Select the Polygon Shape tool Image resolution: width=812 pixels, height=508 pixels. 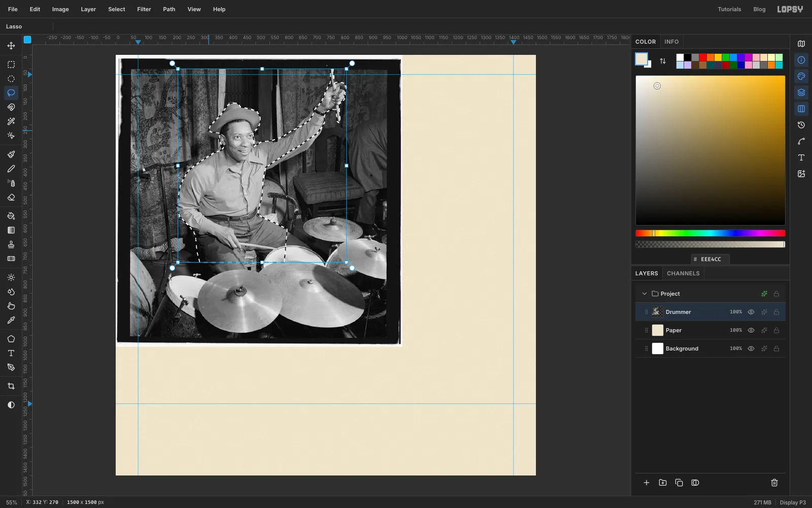11,339
